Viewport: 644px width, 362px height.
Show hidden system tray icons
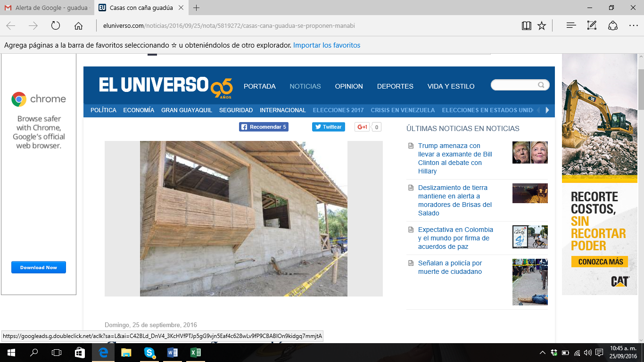point(542,353)
